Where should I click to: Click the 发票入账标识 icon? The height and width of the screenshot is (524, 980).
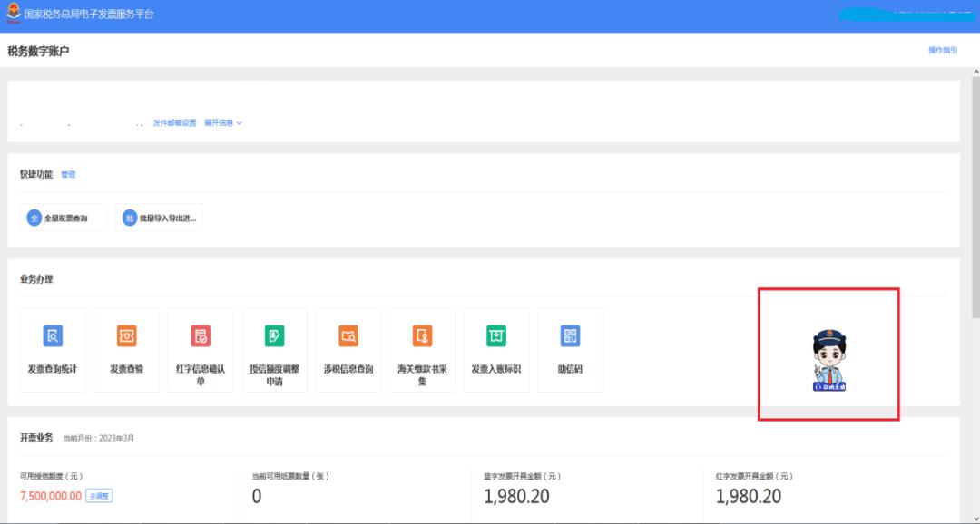tap(496, 337)
